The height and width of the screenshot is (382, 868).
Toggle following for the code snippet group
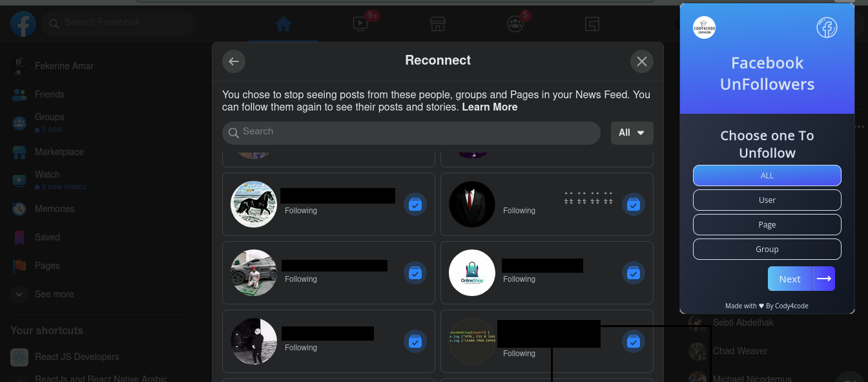pos(634,341)
